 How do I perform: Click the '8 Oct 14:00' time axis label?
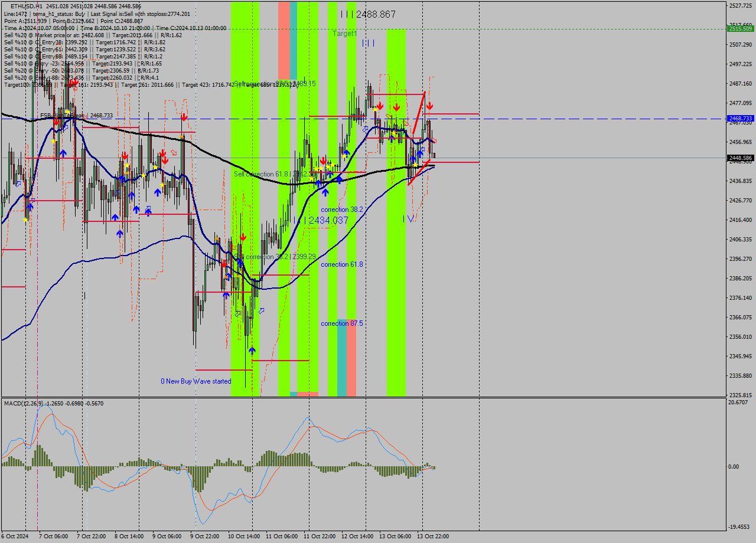[129, 537]
